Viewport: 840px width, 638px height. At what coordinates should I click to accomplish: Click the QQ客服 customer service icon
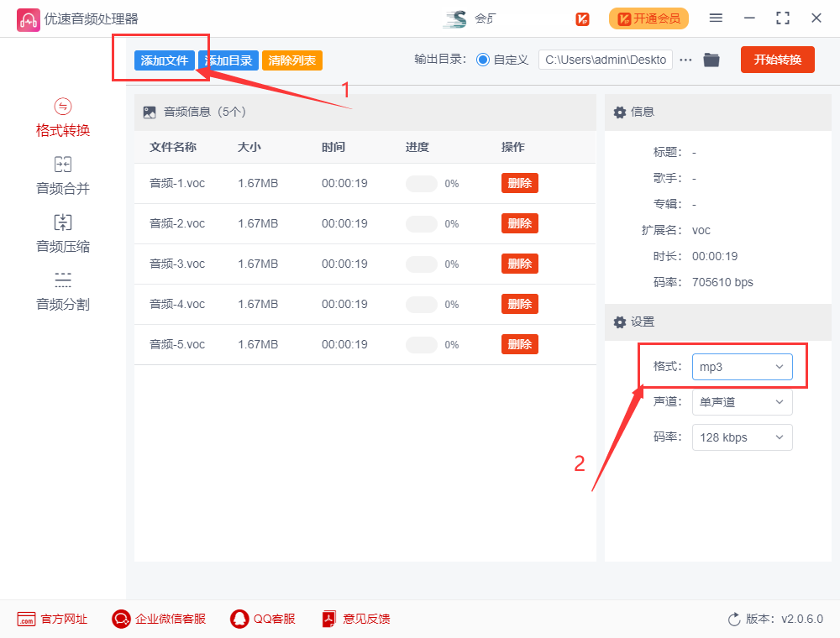click(239, 619)
